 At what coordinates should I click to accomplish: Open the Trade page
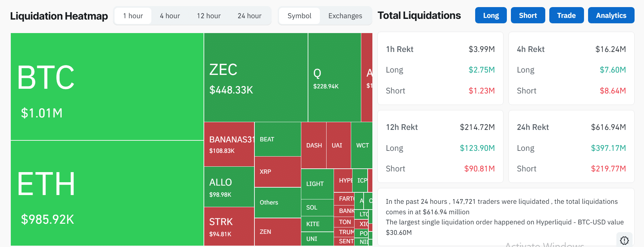pos(566,15)
